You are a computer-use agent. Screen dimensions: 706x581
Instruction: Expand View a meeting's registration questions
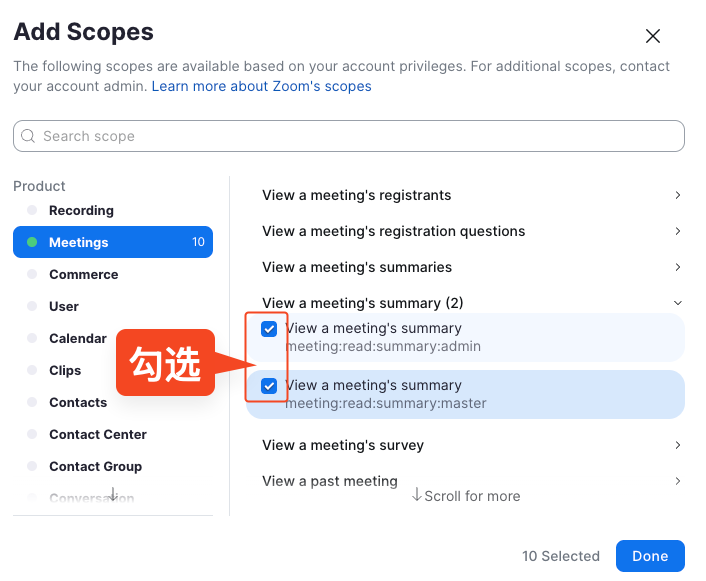coord(677,232)
